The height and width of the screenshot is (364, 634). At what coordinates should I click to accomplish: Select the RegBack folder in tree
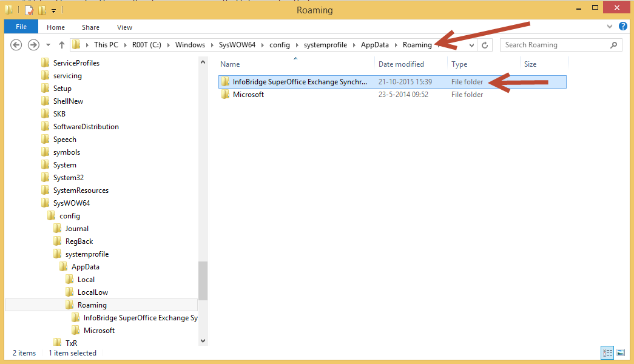pyautogui.click(x=79, y=241)
